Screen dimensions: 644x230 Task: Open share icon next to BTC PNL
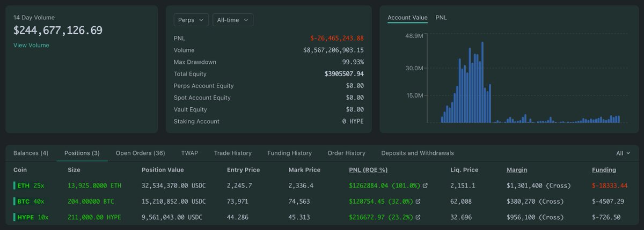tap(418, 202)
